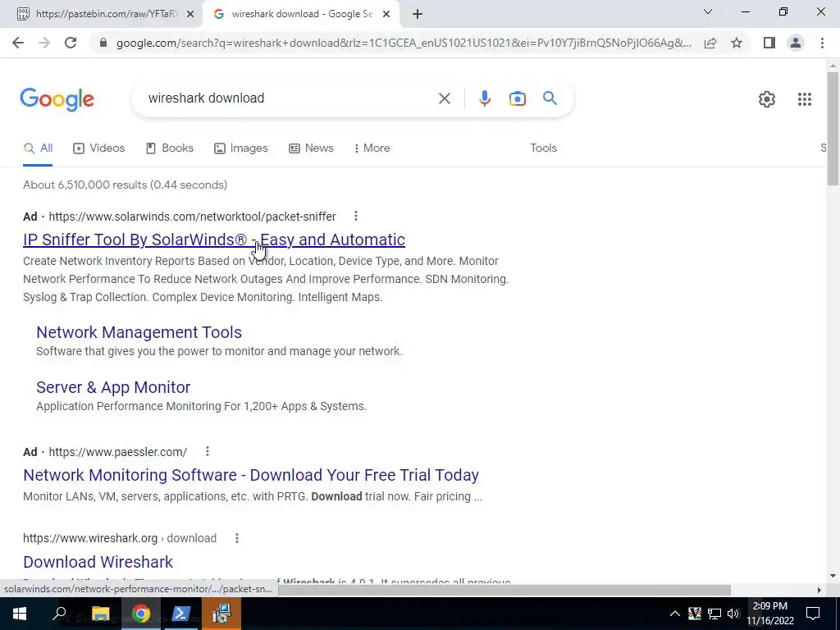
Task: Open IP Sniffer Tool By SolarWinds link
Action: tap(214, 240)
